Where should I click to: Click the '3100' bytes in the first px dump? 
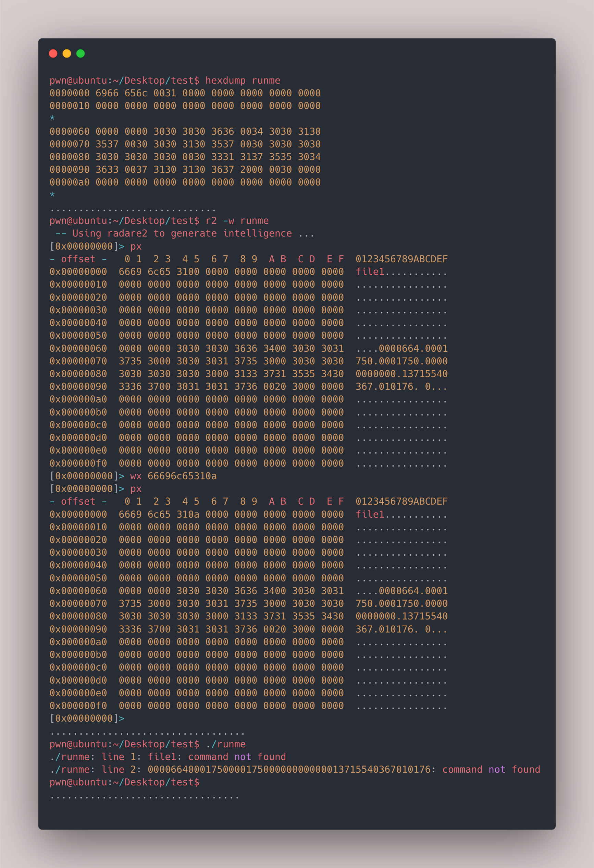(x=188, y=272)
